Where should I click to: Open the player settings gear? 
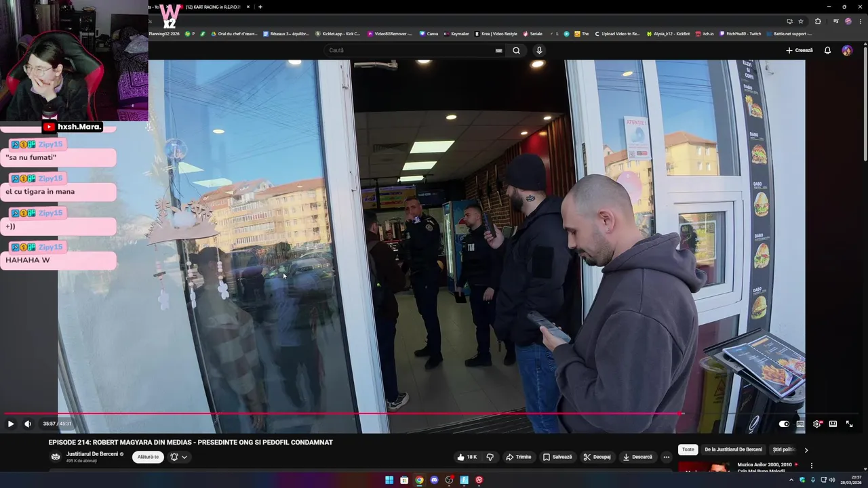(816, 424)
